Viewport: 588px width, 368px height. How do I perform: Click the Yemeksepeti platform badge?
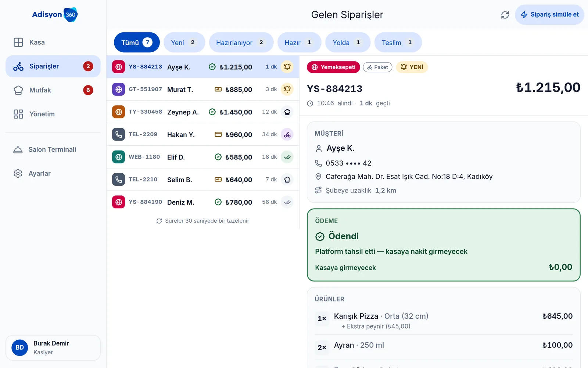pyautogui.click(x=333, y=67)
